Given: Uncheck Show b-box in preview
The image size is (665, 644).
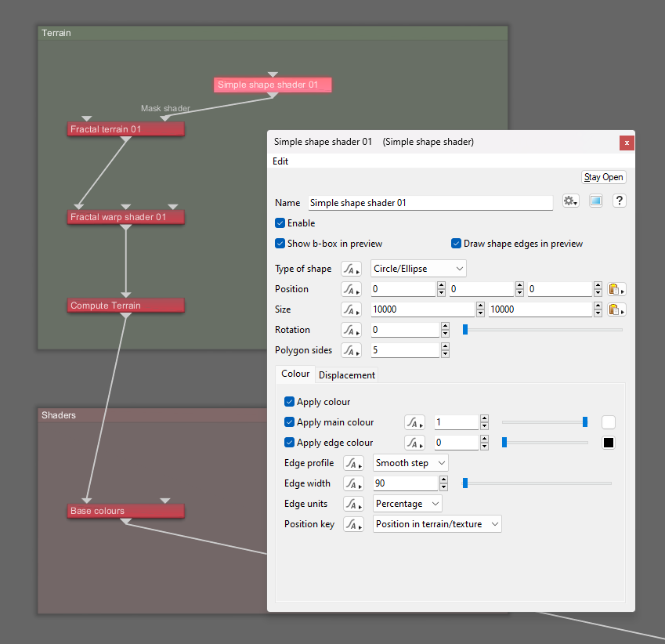Looking at the screenshot, I should click(x=280, y=243).
